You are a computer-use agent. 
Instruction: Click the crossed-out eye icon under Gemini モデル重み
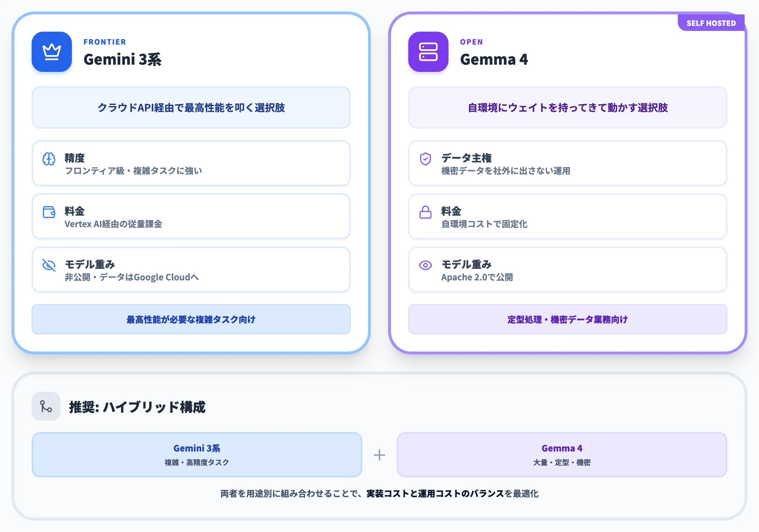click(49, 265)
